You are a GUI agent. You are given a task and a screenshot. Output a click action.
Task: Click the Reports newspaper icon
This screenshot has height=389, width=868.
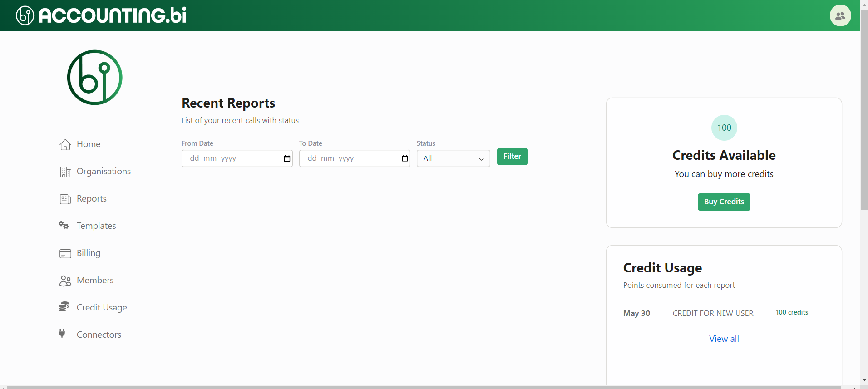tap(65, 199)
